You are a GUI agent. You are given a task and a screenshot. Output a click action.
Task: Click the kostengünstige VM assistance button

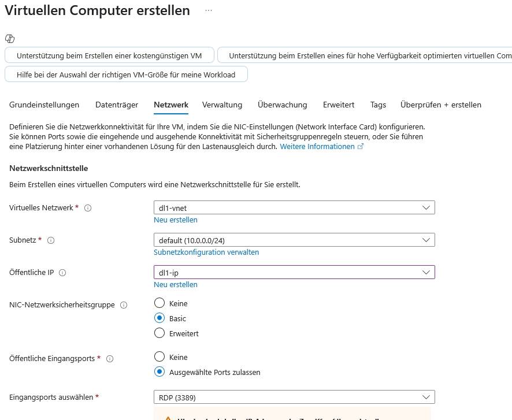(x=109, y=56)
